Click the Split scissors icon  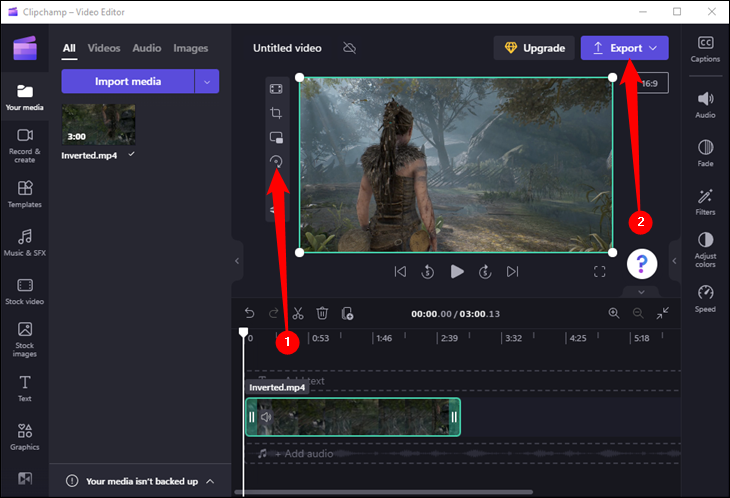tap(298, 313)
